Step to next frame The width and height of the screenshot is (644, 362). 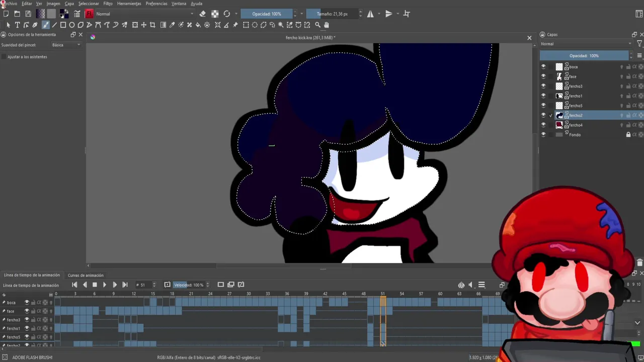(115, 285)
